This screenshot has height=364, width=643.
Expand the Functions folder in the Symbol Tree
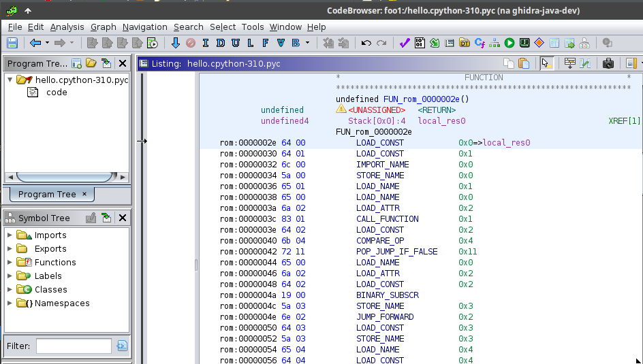[10, 262]
